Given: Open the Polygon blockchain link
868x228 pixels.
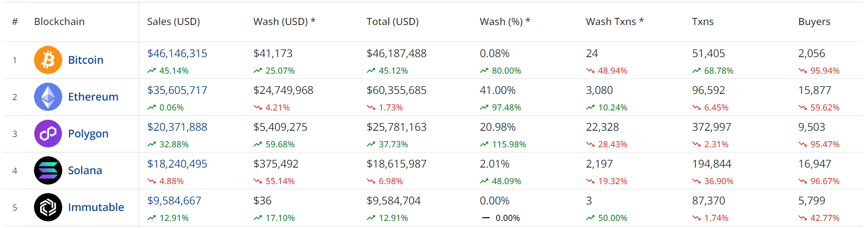Looking at the screenshot, I should [88, 134].
